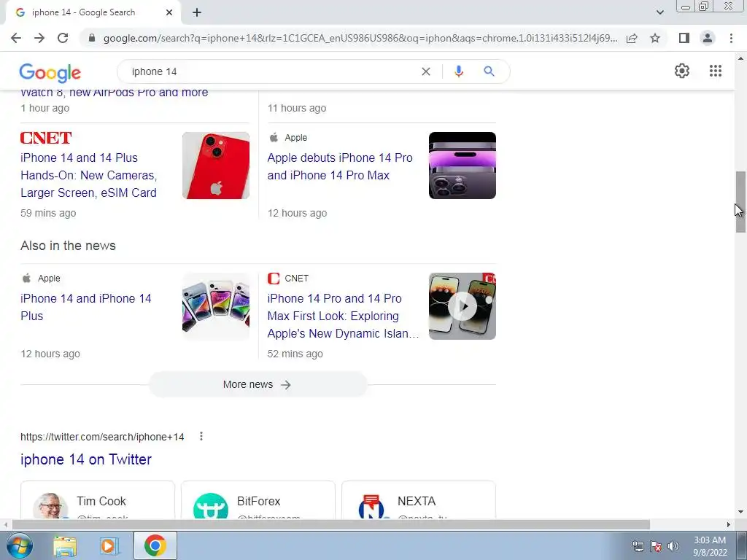Submit search with magnifier icon
Viewport: 747px width, 560px height.
(489, 71)
